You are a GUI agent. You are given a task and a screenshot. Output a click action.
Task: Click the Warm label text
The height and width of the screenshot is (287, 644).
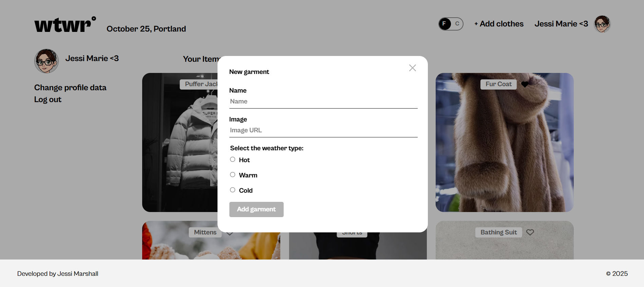(x=248, y=175)
